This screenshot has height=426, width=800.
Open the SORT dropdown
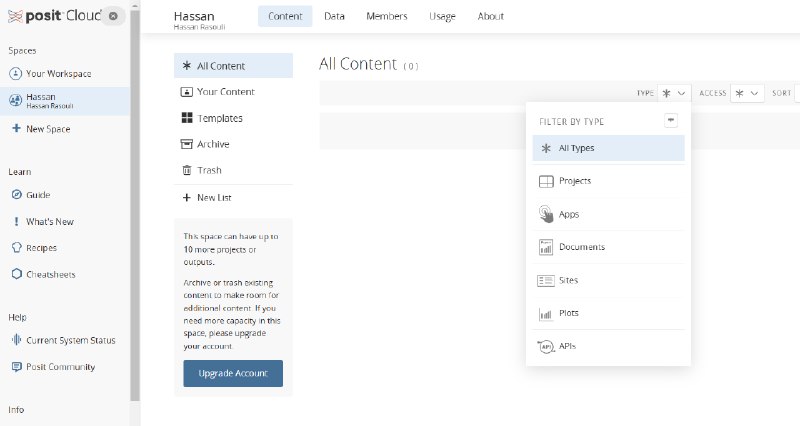797,93
